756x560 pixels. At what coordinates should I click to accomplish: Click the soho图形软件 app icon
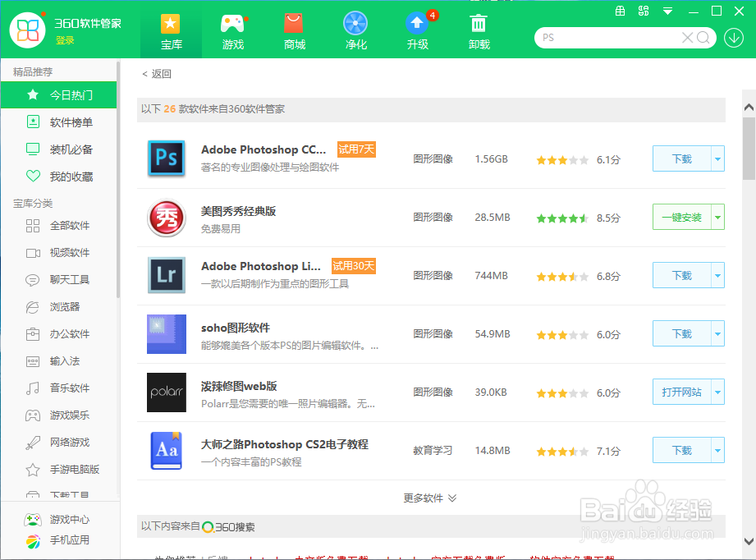[167, 333]
